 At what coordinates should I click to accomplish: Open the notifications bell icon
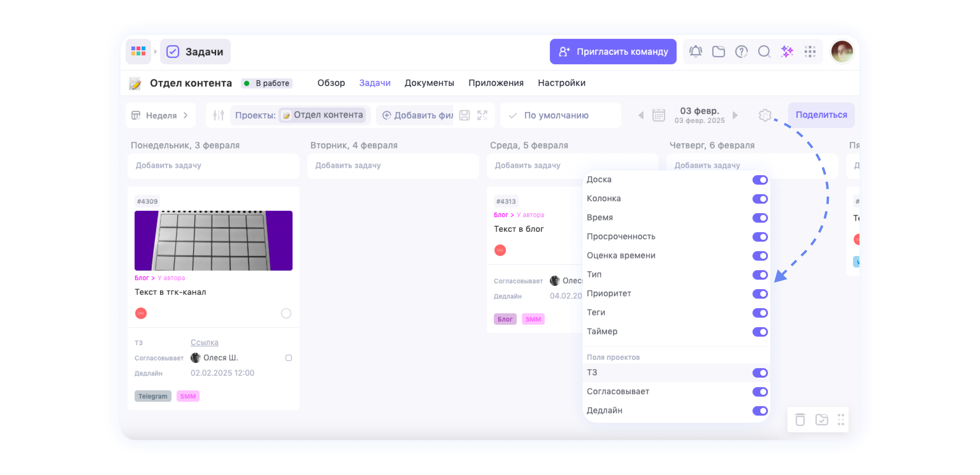coord(696,51)
